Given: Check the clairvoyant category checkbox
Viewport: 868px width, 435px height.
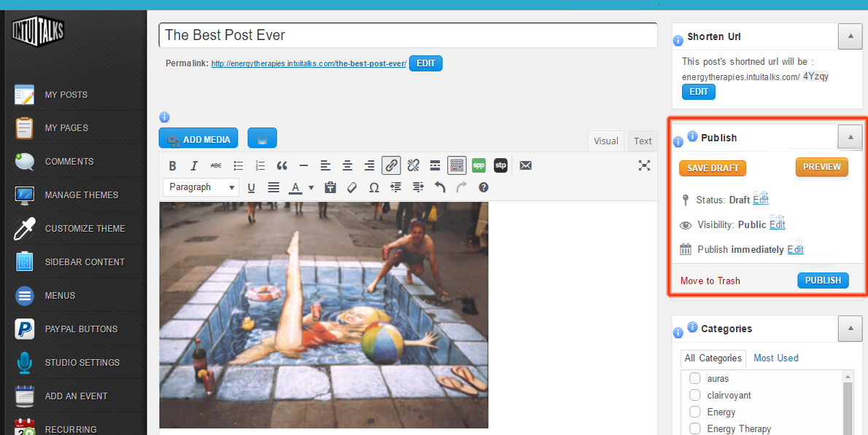Looking at the screenshot, I should click(694, 395).
